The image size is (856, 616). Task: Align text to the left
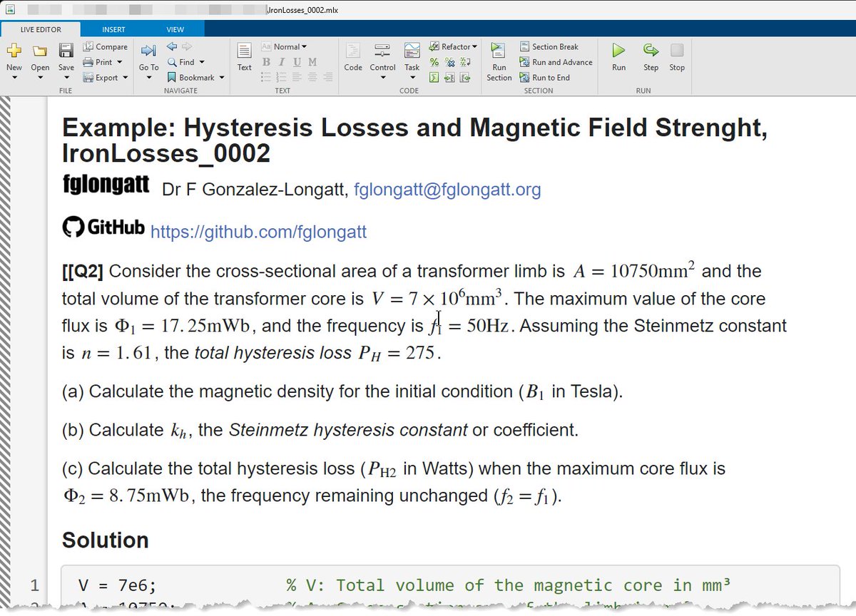297,78
